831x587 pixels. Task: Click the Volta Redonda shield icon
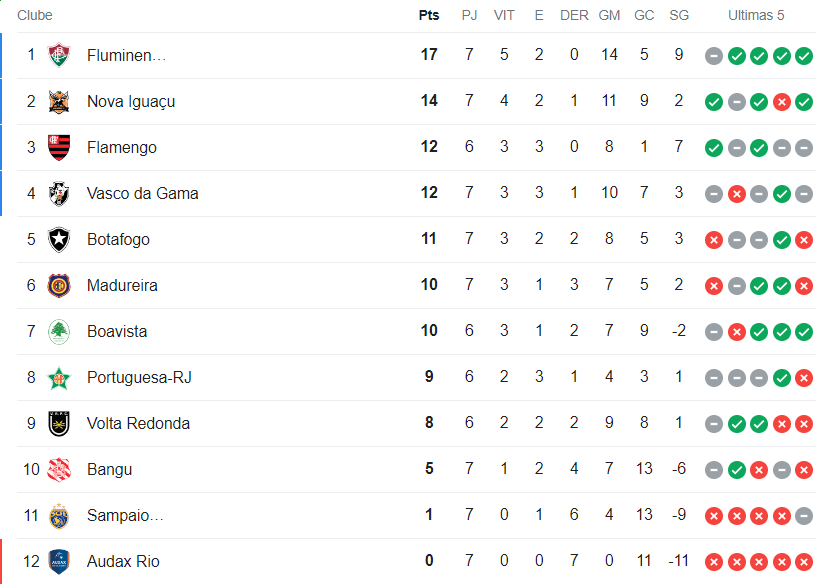60,423
